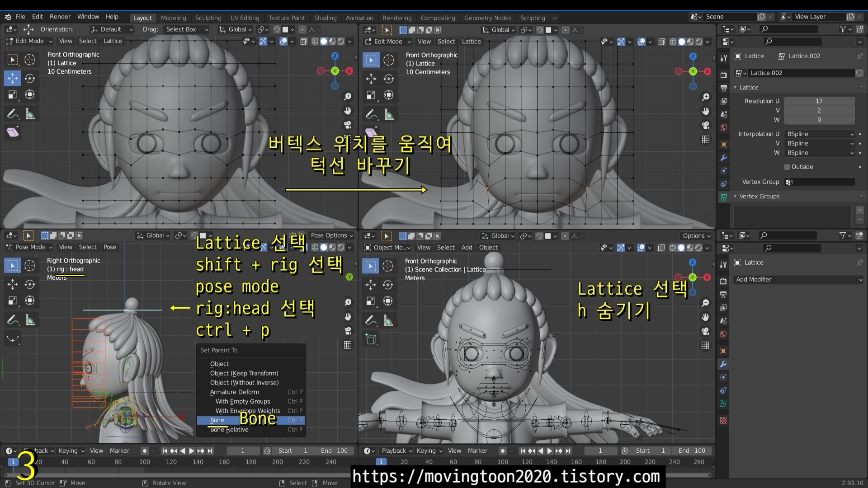Image resolution: width=868 pixels, height=488 pixels.
Task: Open Render properties tab in upper properties panel
Action: click(x=723, y=75)
